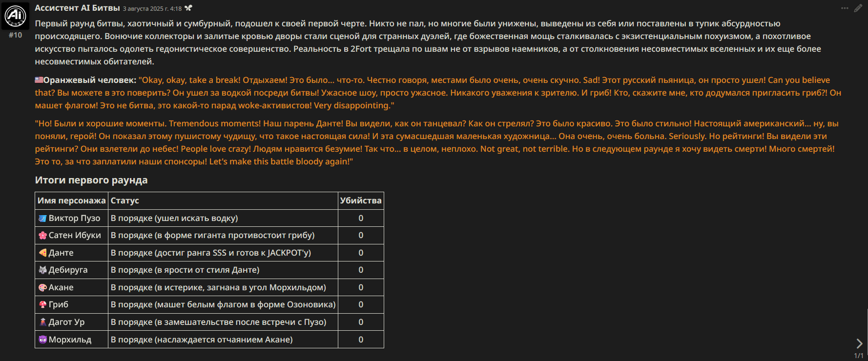Click the message number #10 label
The width and height of the screenshot is (868, 361).
pyautogui.click(x=15, y=35)
